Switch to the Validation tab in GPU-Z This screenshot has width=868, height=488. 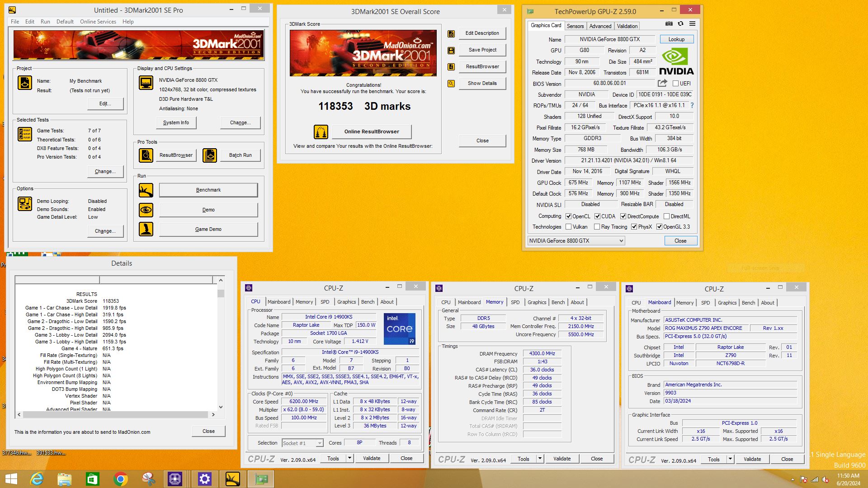(x=627, y=26)
